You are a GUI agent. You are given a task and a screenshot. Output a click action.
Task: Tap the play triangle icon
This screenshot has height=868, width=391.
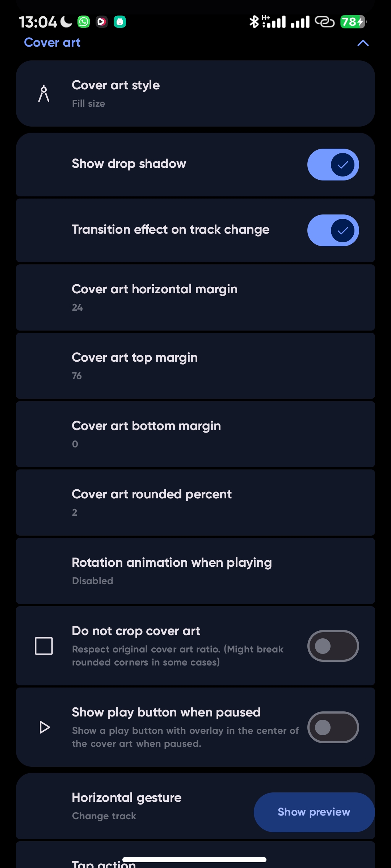click(x=44, y=727)
